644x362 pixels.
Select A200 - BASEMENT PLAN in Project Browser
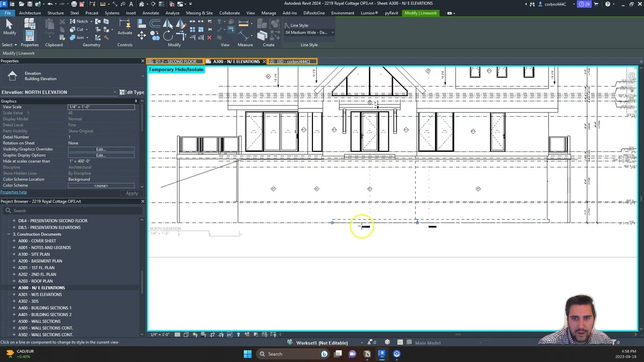point(40,261)
